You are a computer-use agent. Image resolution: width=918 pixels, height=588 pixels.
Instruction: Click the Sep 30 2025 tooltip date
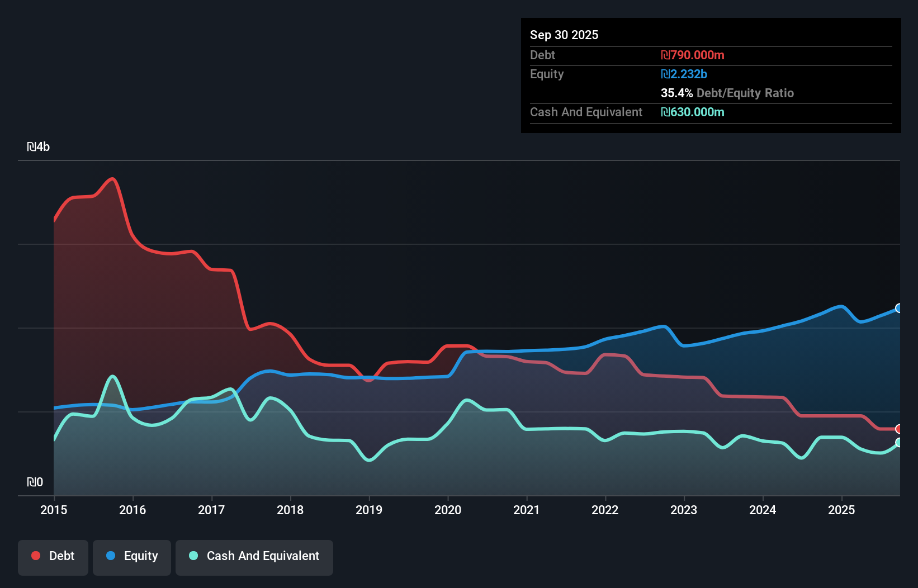(564, 35)
